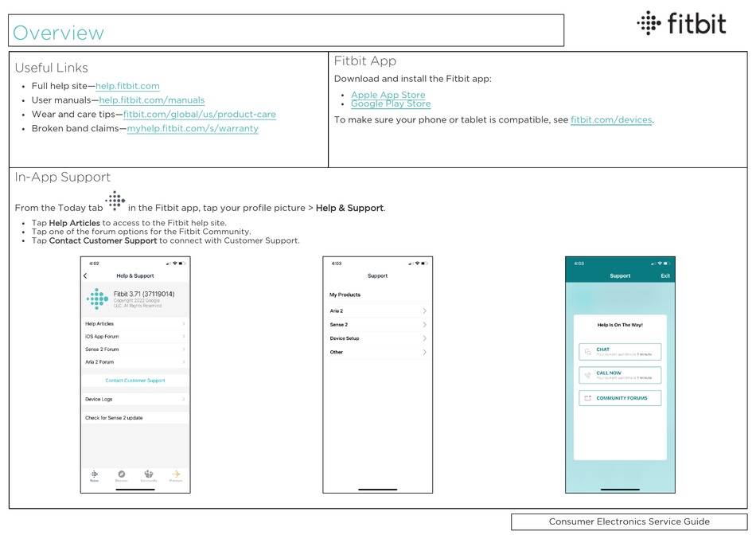This screenshot has width=756, height=535.
Task: Tap Check for Sense 2 update
Action: 135,418
